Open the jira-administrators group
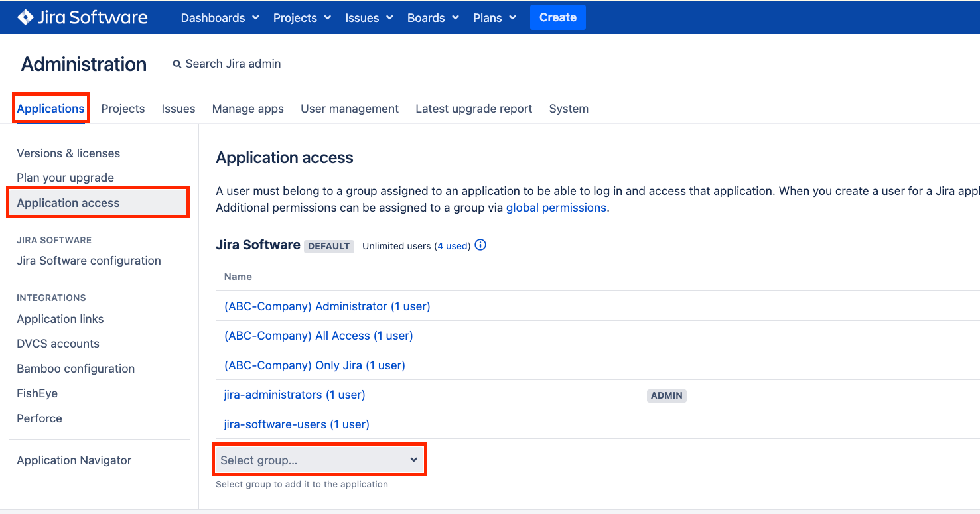 [x=295, y=395]
